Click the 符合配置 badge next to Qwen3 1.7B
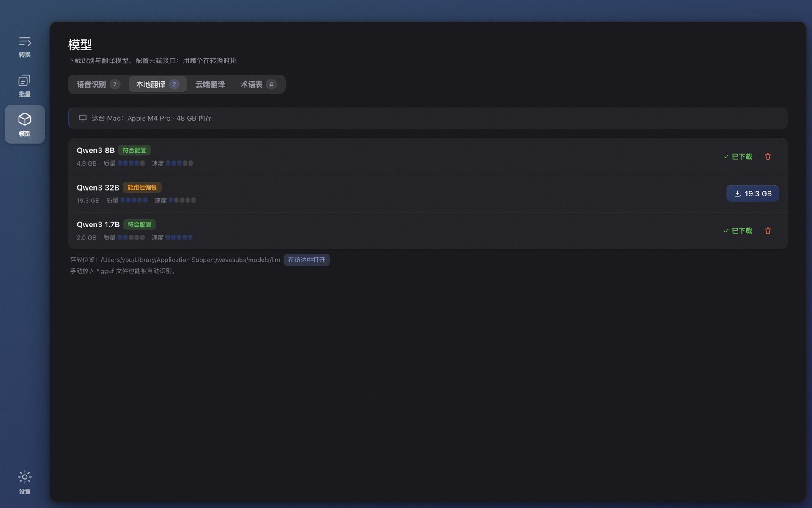The image size is (812, 508). (140, 224)
